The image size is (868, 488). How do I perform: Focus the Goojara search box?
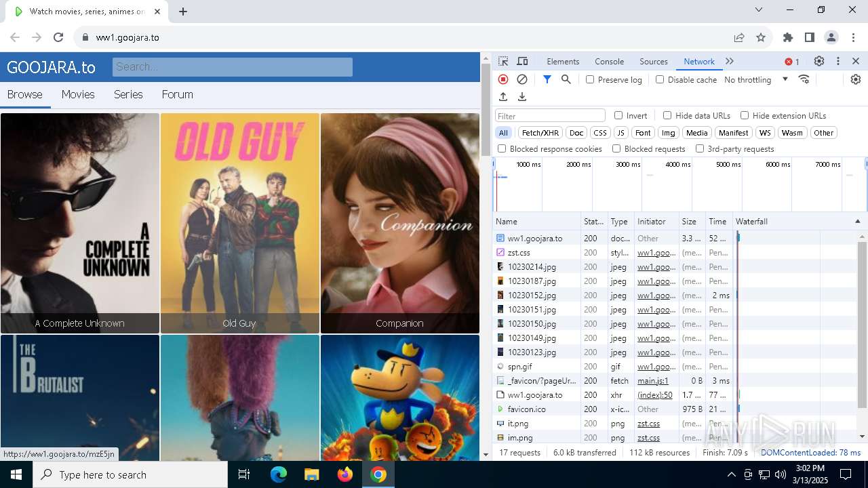(233, 66)
